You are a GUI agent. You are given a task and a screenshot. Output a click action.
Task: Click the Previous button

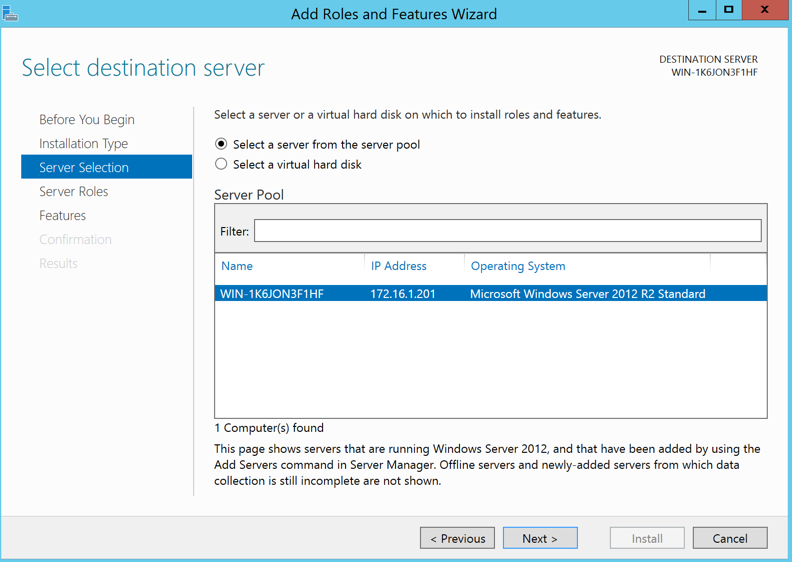tap(457, 538)
